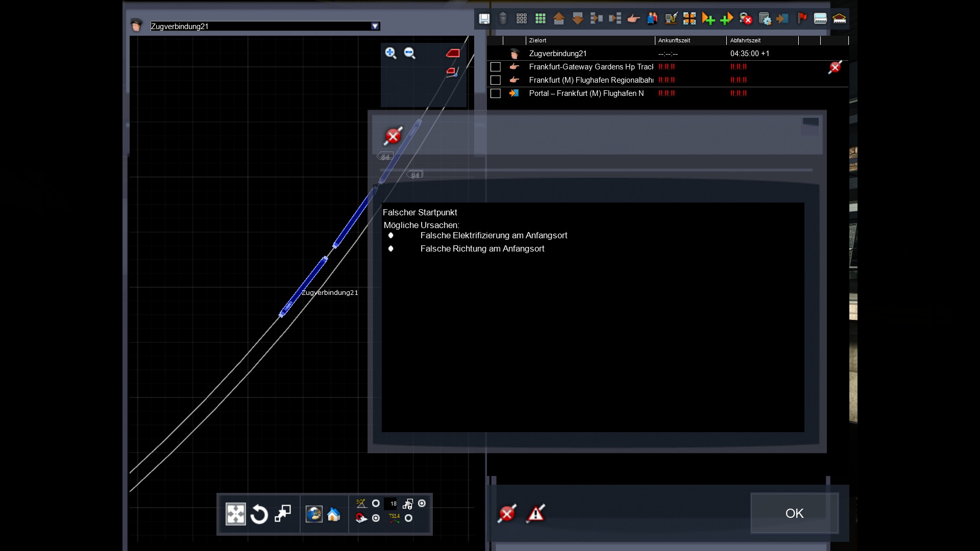This screenshot has height=551, width=980.
Task: Click the save floppy disk icon
Action: tap(484, 19)
